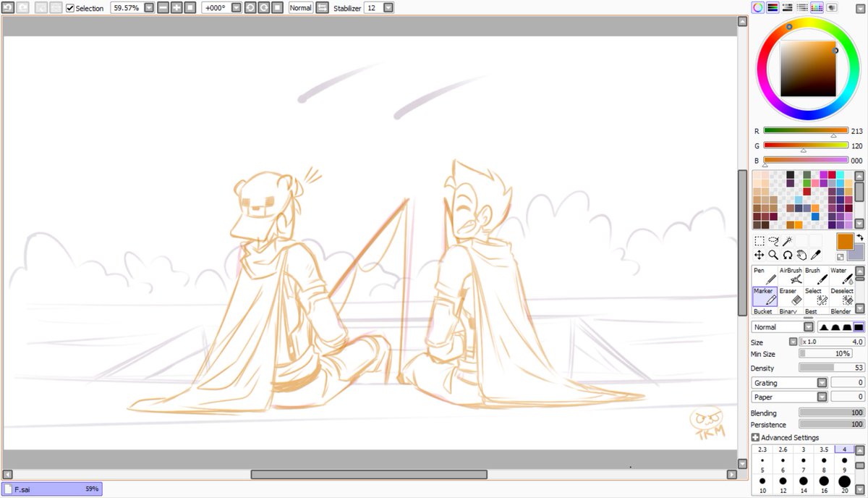This screenshot has width=868, height=498.
Task: Choose the Eraser tool
Action: point(791,296)
